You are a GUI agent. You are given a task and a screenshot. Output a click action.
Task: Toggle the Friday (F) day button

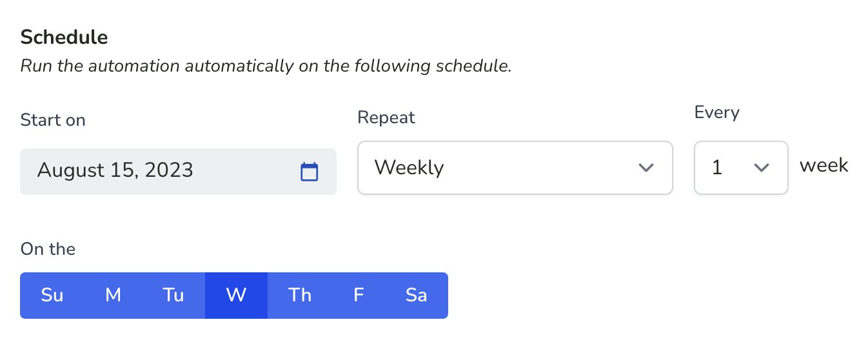pyautogui.click(x=359, y=296)
